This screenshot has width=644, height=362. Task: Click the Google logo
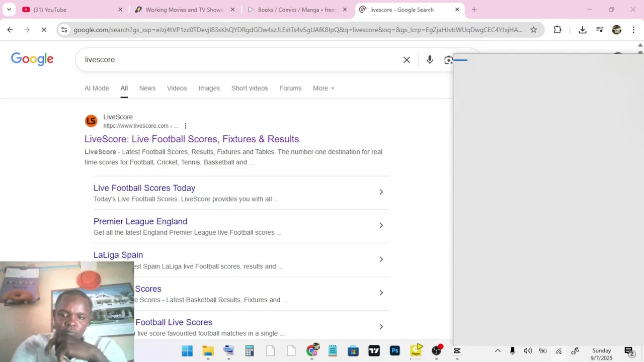[x=32, y=59]
